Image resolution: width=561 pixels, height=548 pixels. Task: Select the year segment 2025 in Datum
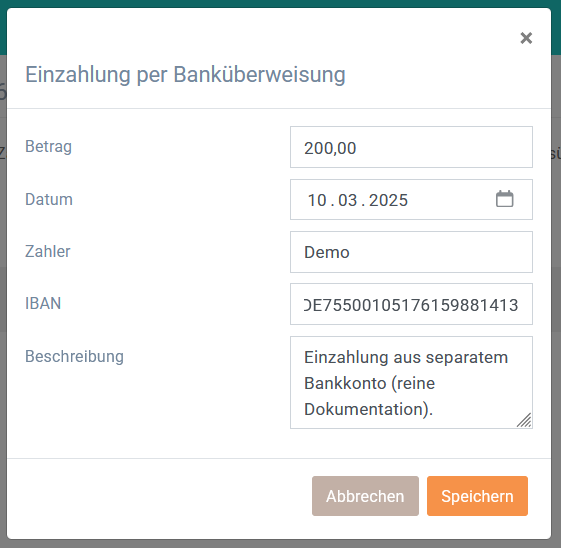[x=388, y=200]
